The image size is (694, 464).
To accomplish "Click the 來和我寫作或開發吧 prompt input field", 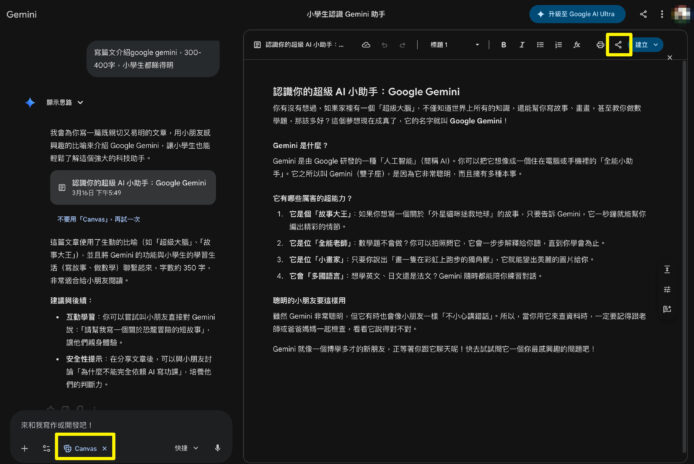I will pyautogui.click(x=120, y=425).
